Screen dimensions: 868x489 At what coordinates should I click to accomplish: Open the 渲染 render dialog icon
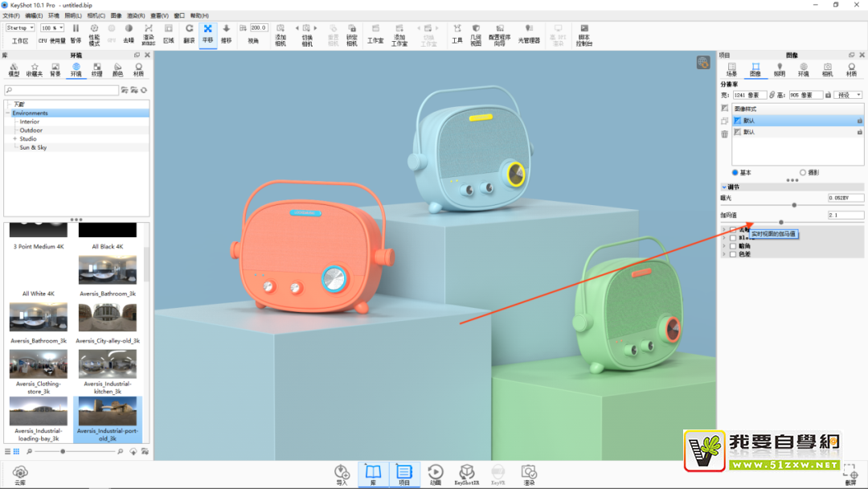tap(529, 475)
